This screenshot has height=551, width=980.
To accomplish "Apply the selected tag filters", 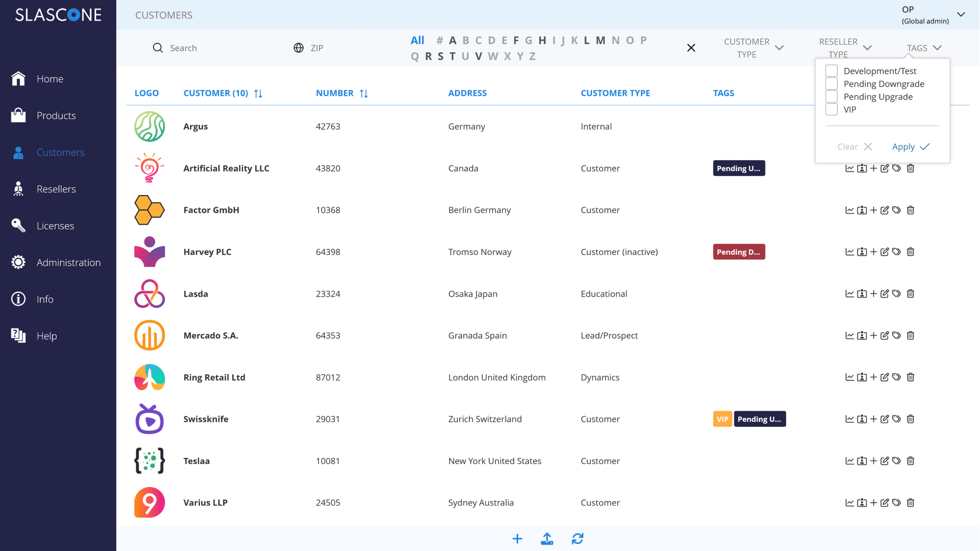I will tap(910, 147).
